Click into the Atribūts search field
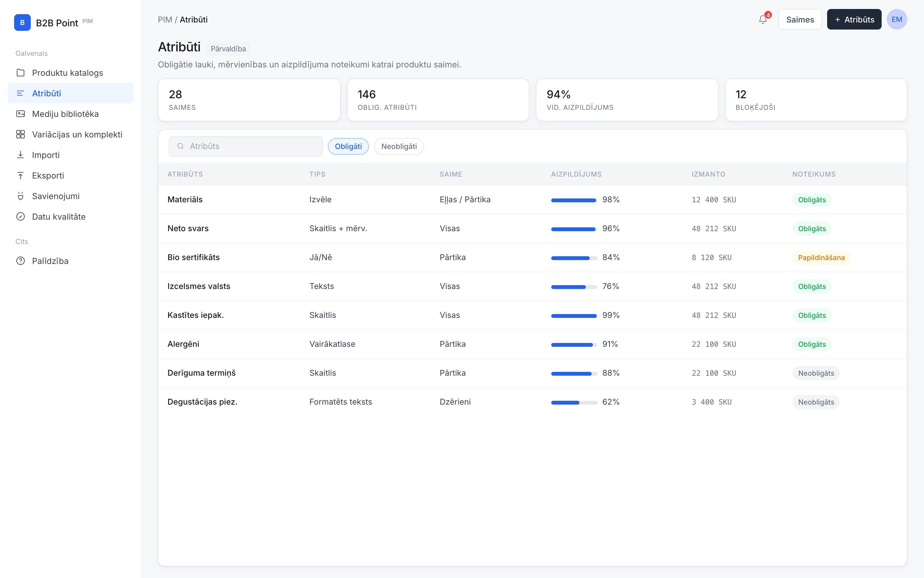Screen dimensions: 924x578 tap(245, 146)
